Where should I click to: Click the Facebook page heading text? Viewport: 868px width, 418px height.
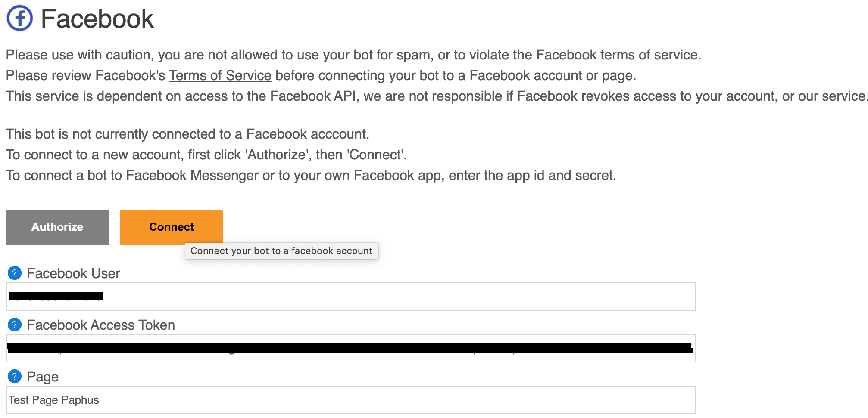click(x=97, y=19)
